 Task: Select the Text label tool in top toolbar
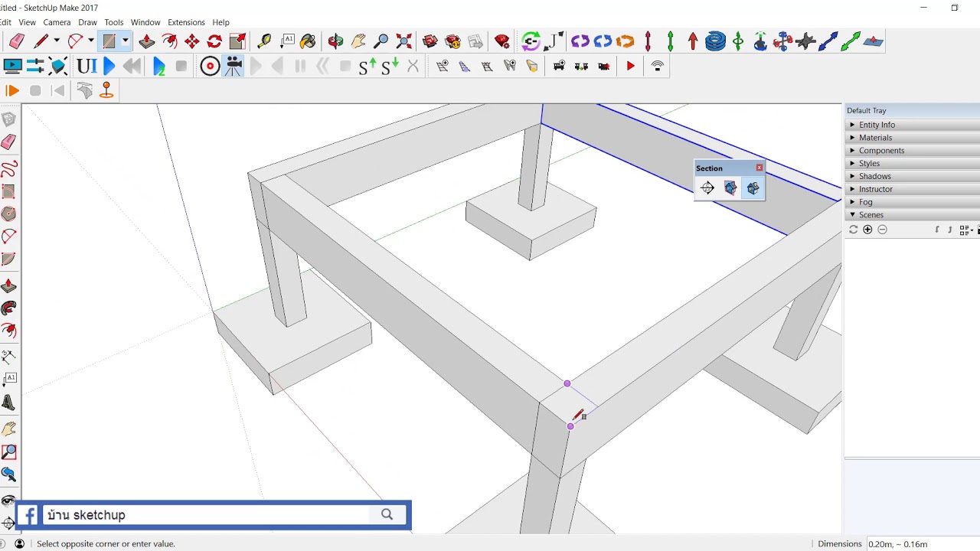[x=287, y=41]
